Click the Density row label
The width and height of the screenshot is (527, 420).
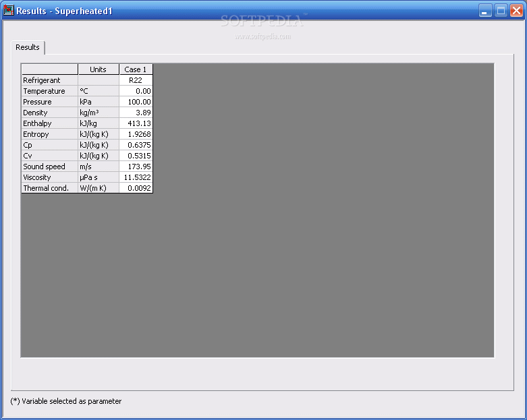point(50,113)
